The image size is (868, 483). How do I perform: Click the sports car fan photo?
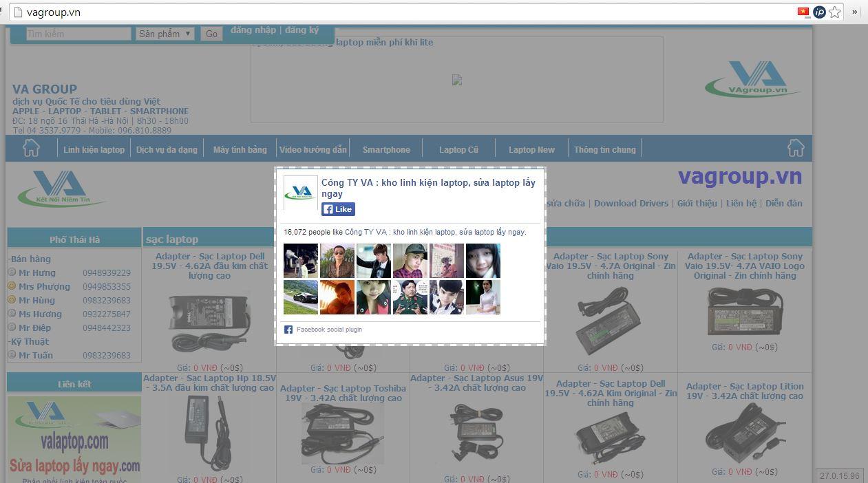(x=301, y=297)
